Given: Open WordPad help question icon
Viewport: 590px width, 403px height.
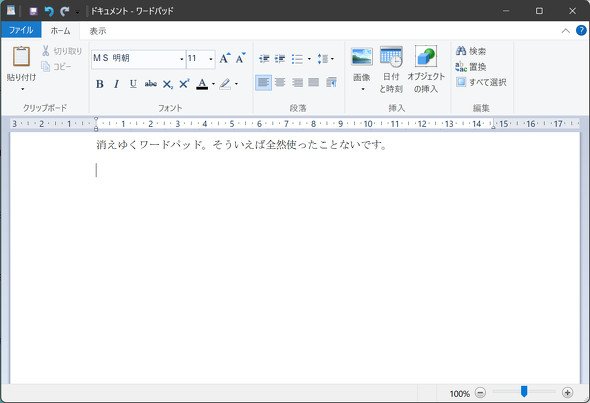Looking at the screenshot, I should click(x=581, y=30).
